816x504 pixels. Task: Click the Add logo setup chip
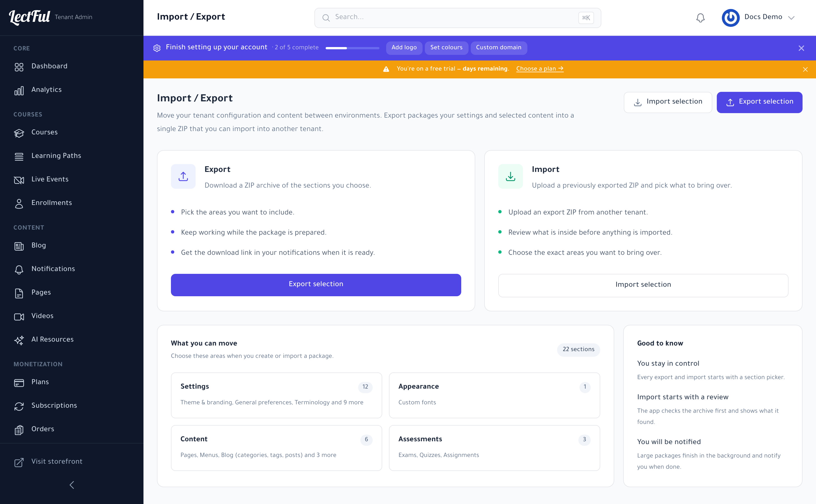coord(404,48)
